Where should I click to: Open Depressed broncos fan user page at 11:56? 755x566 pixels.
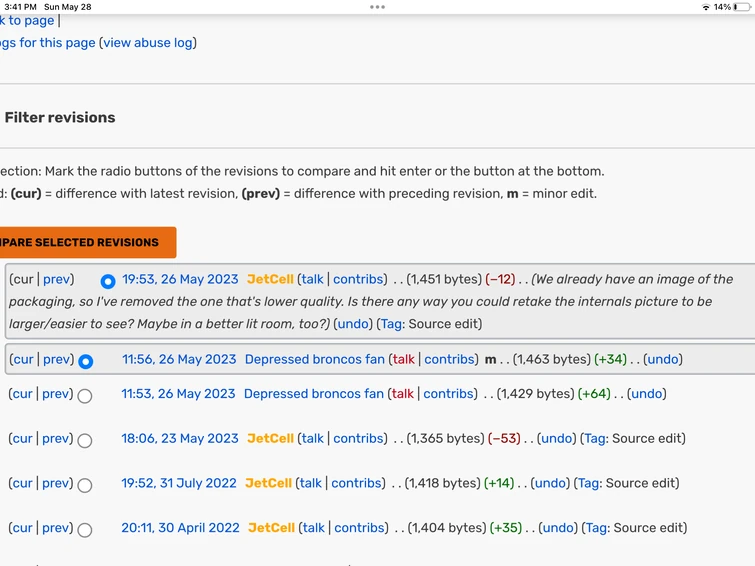(x=315, y=360)
